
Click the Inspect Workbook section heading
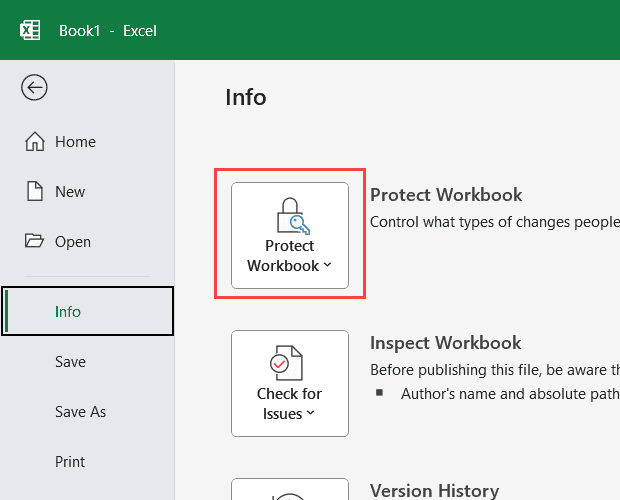(446, 343)
